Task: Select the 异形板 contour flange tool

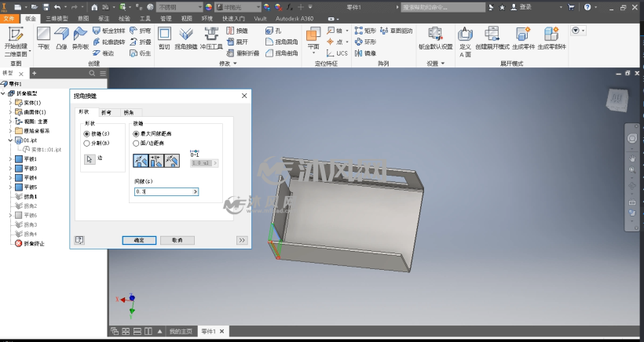Action: pos(80,38)
